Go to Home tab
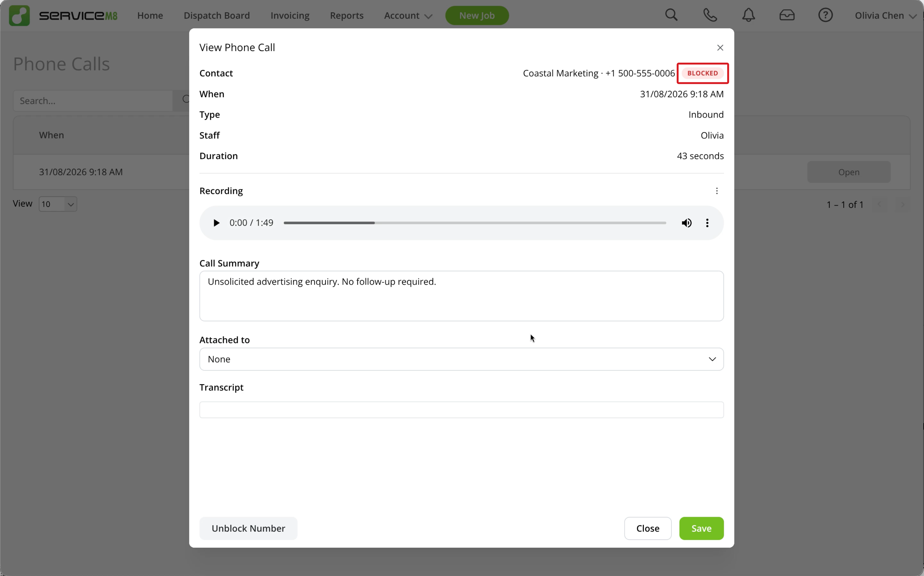Viewport: 924px width, 576px height. (150, 15)
